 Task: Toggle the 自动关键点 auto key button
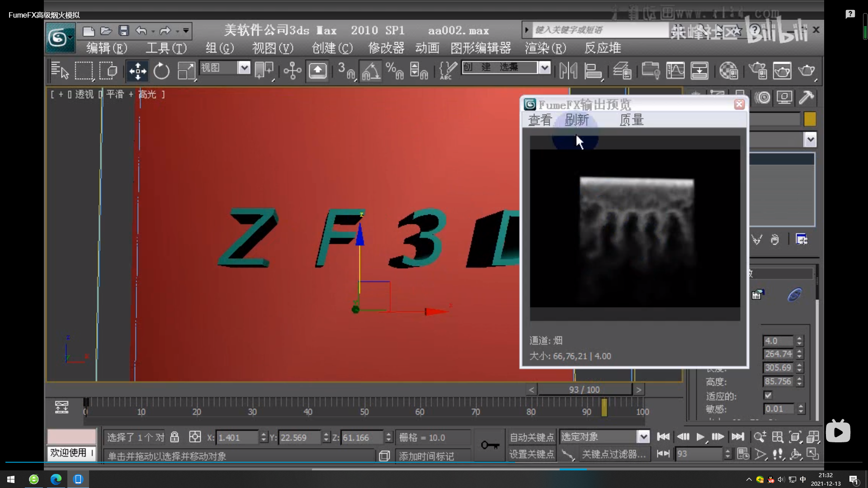pos(532,437)
